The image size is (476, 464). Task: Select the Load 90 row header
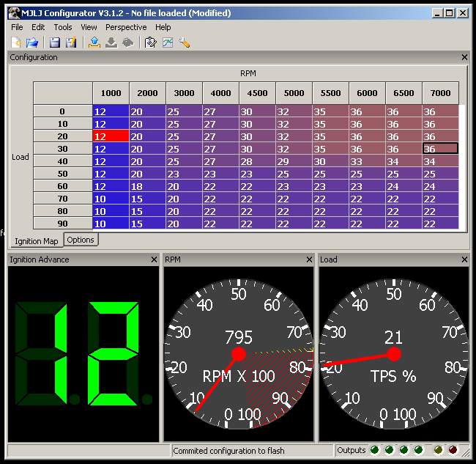(x=63, y=224)
